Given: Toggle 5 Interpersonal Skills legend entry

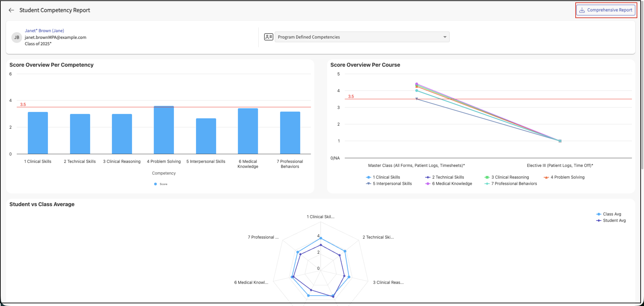Looking at the screenshot, I should 392,184.
